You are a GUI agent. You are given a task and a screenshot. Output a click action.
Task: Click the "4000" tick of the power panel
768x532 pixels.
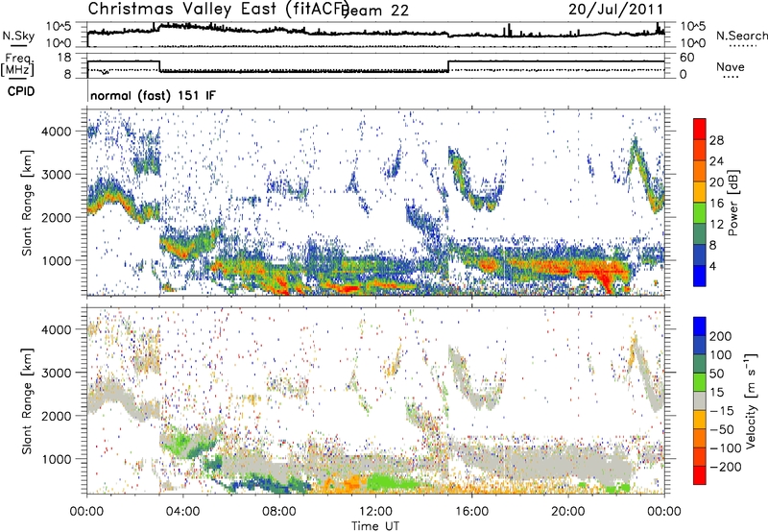[x=57, y=132]
